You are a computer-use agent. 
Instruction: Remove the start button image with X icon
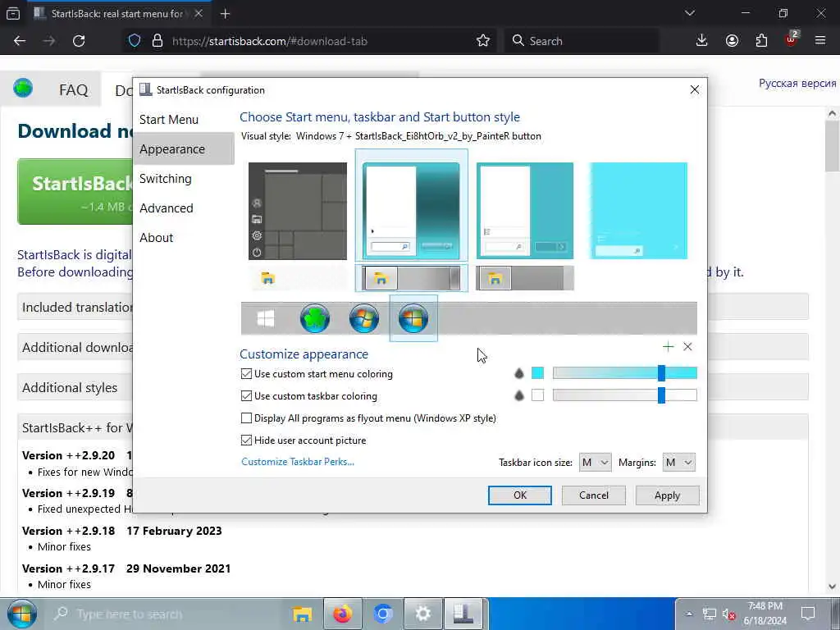[688, 347]
